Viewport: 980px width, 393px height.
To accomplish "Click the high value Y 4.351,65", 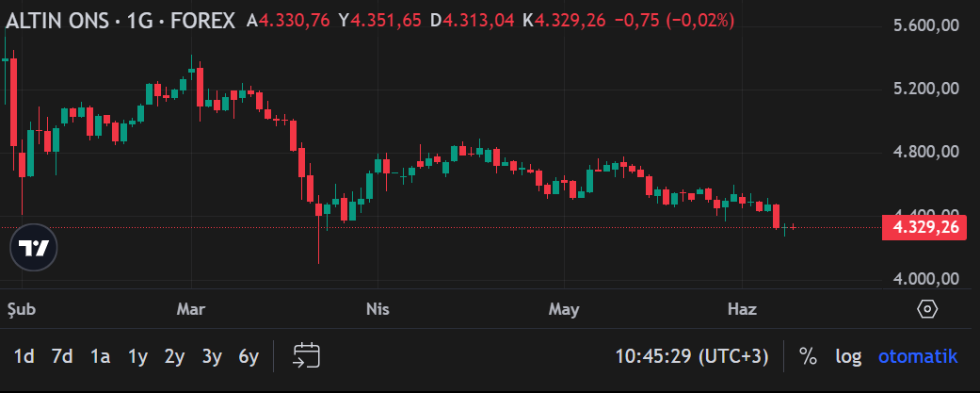I will (380, 21).
